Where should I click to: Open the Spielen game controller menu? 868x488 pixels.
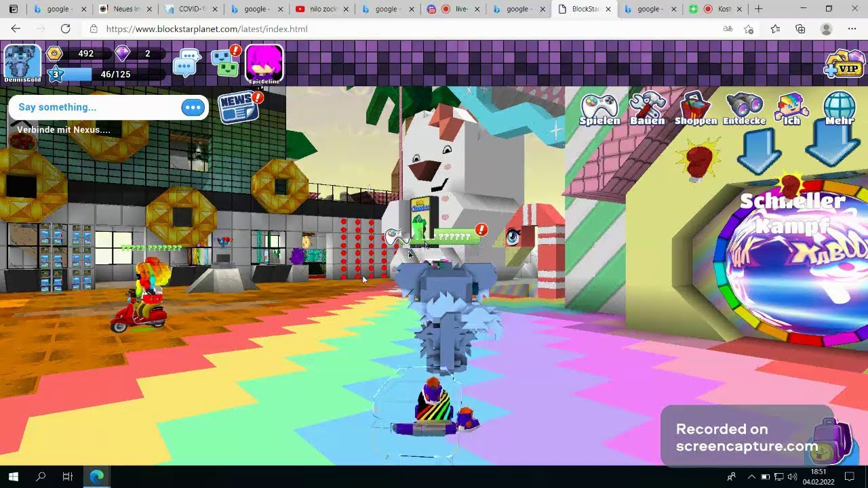(x=599, y=108)
